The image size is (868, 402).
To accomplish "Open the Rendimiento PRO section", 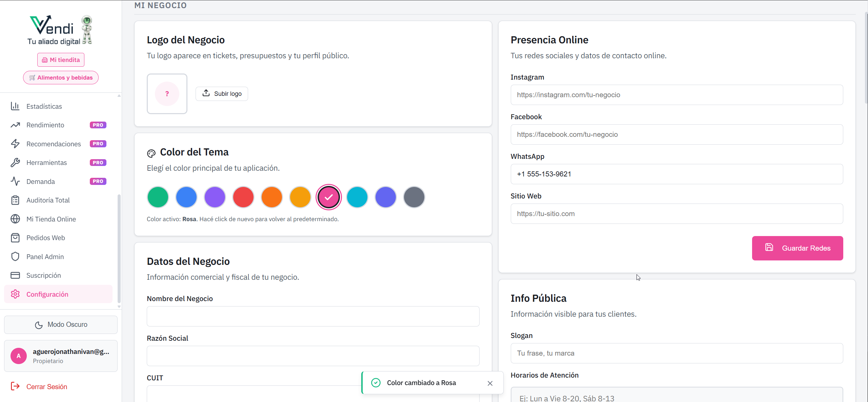I will coord(45,125).
